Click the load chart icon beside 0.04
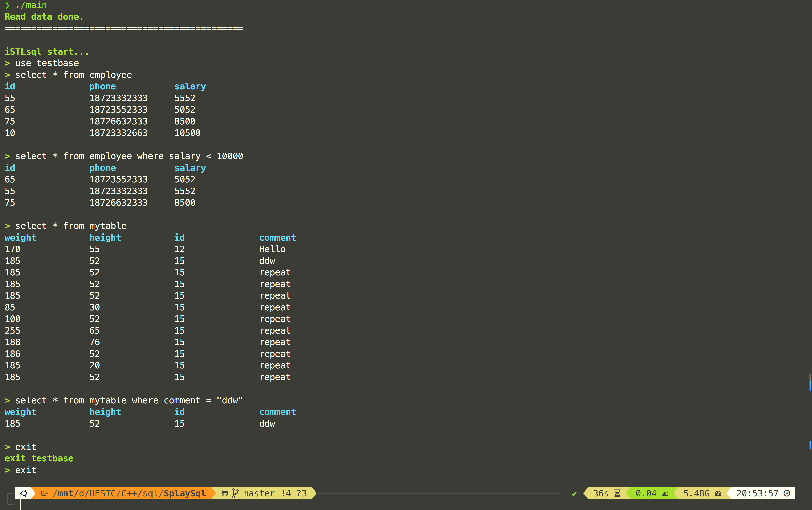812x510 pixels. [x=665, y=494]
